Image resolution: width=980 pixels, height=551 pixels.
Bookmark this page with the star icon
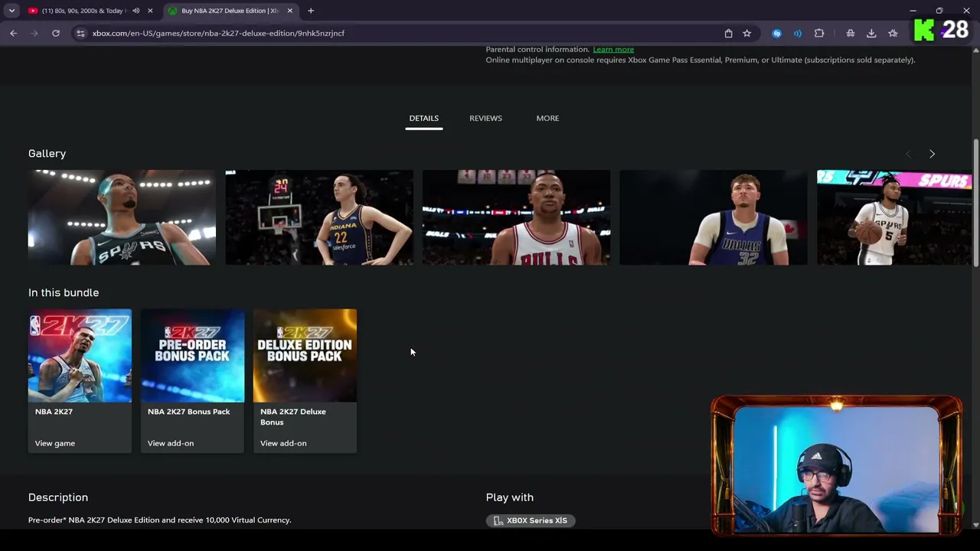point(746,33)
